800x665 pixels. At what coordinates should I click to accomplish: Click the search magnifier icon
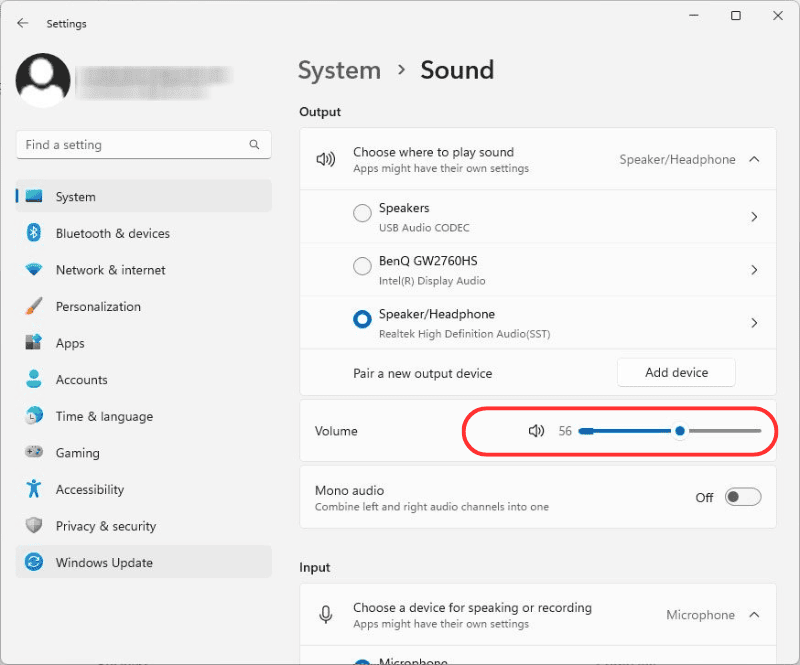pyautogui.click(x=254, y=145)
